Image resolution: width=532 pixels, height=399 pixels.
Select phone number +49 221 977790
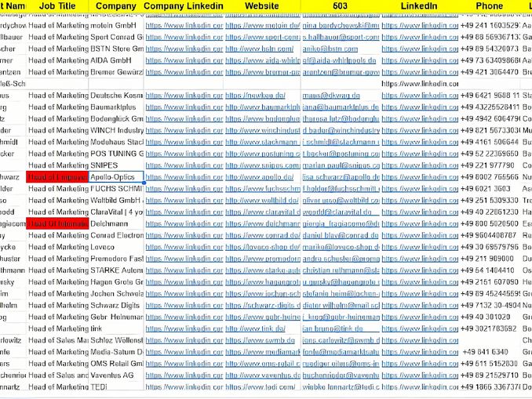(487, 165)
